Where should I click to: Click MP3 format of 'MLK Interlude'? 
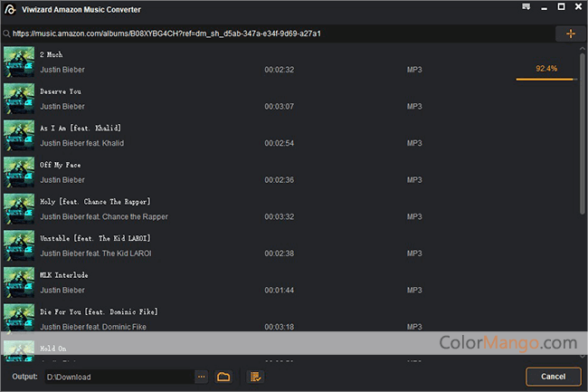tap(414, 290)
